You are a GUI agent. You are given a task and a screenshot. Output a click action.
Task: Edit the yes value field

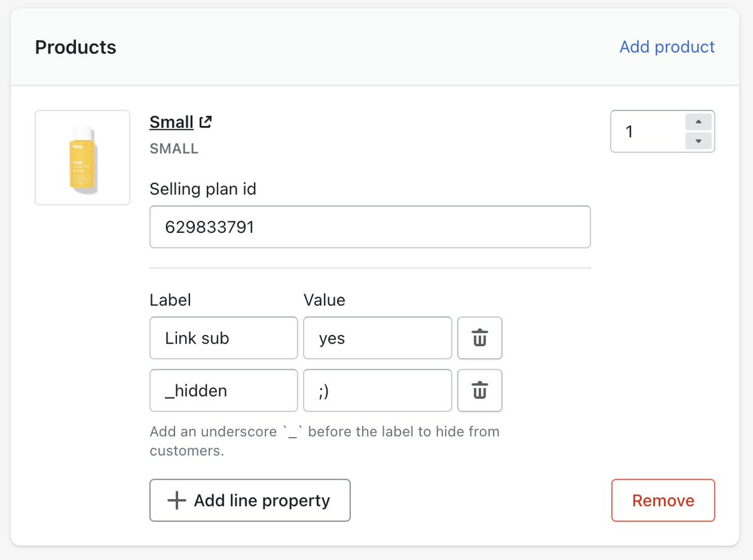click(377, 338)
